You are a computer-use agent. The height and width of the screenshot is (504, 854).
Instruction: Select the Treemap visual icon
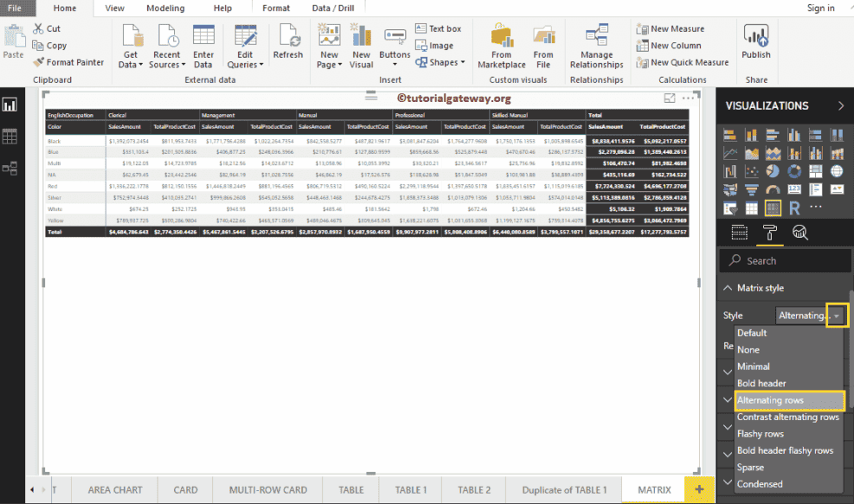click(x=816, y=170)
